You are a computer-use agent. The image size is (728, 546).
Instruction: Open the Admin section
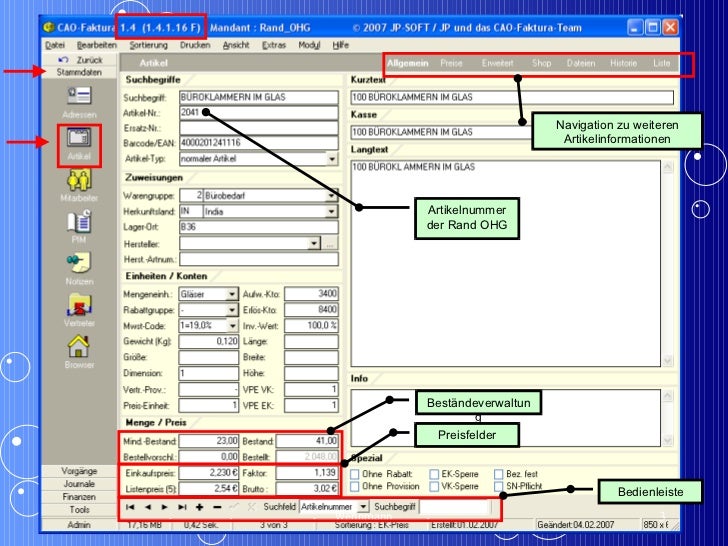pyautogui.click(x=79, y=525)
